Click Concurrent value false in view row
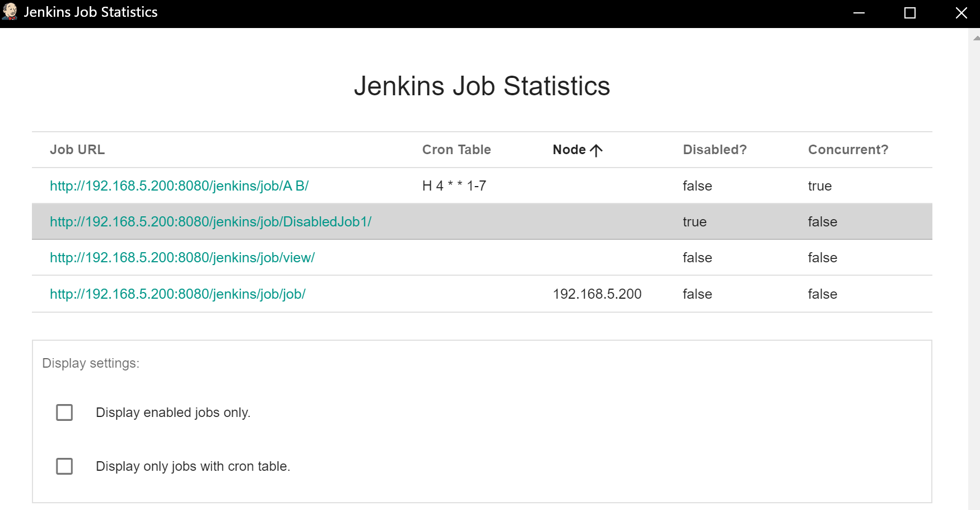980x510 pixels. tap(822, 258)
